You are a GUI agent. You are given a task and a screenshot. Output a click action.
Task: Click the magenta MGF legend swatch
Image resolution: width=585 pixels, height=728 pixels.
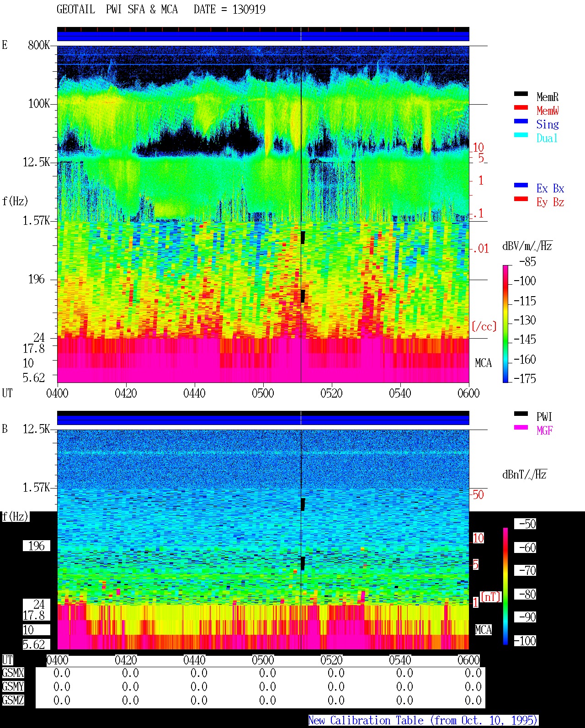click(x=521, y=427)
